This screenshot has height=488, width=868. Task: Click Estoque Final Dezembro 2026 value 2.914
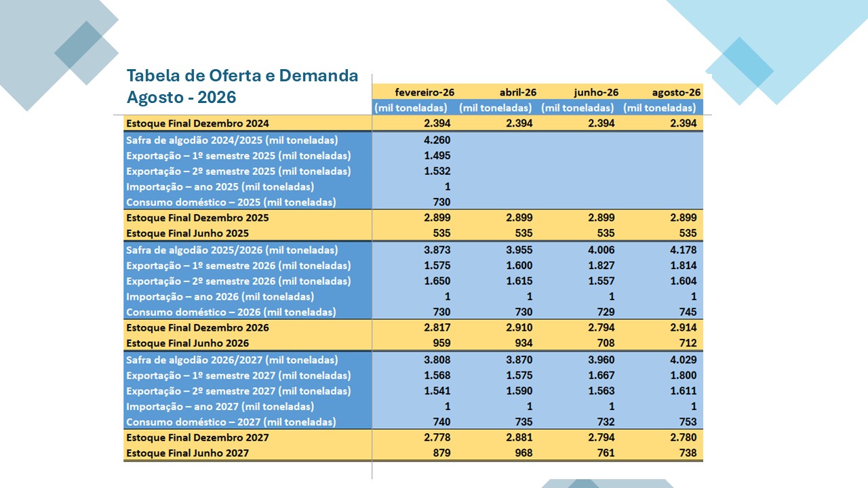click(684, 328)
